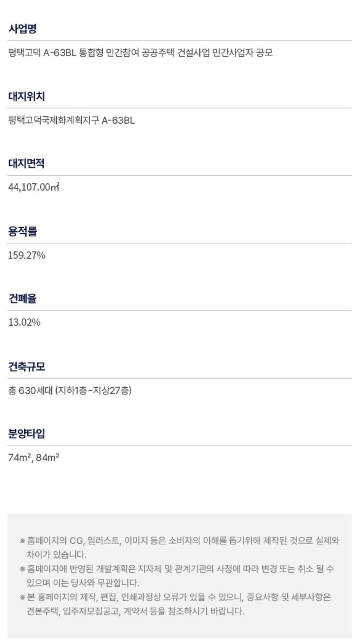Click the 분양타입 heading
Viewport: 359px width, 644px height.
26,434
